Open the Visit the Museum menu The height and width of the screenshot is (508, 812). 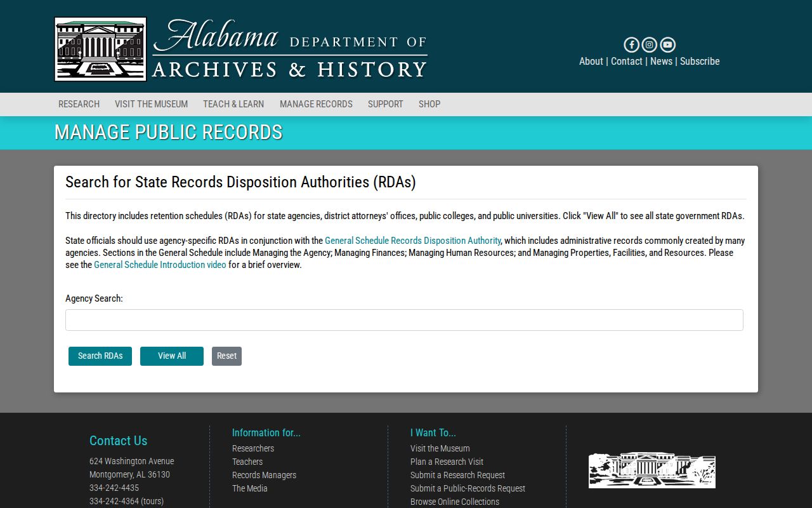pyautogui.click(x=151, y=104)
